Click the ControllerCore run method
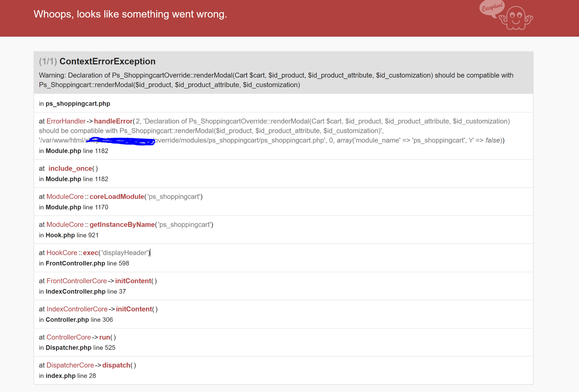The height and width of the screenshot is (392, 579). tap(104, 337)
